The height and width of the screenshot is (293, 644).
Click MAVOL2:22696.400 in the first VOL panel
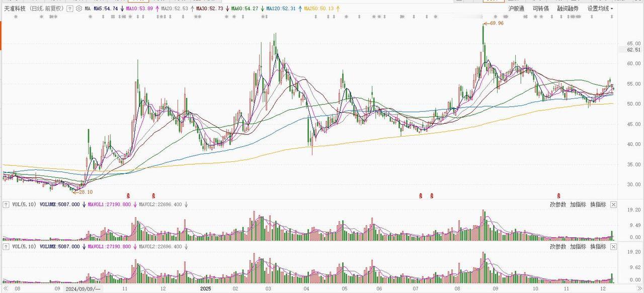(x=161, y=205)
